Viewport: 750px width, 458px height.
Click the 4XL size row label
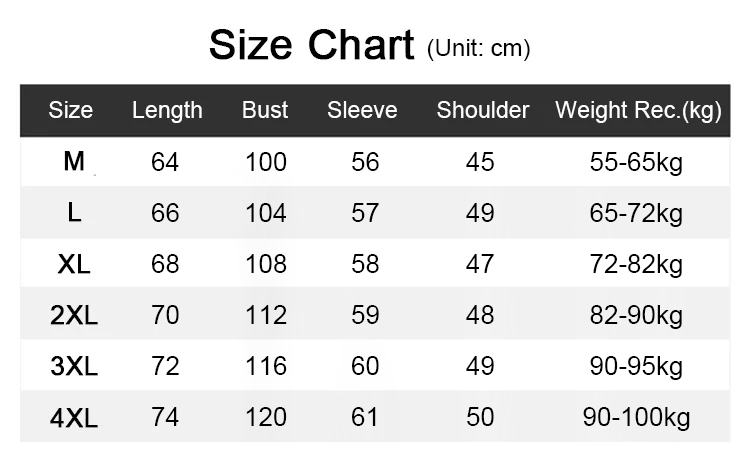(x=74, y=417)
